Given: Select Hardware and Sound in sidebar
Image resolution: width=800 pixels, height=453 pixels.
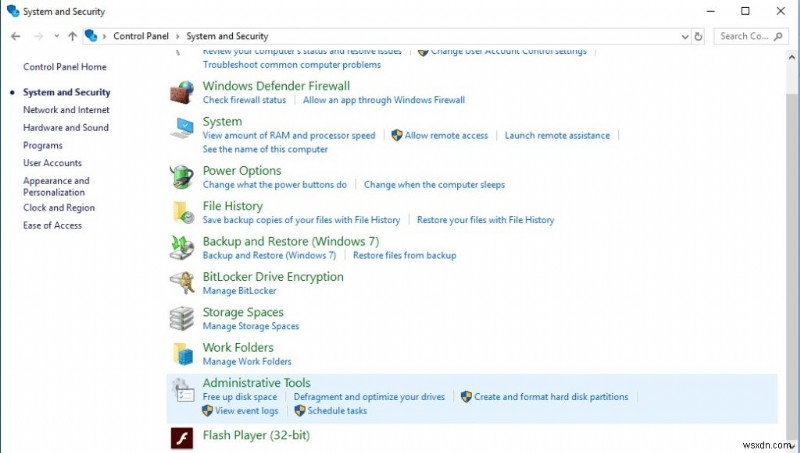Looking at the screenshot, I should coord(66,128).
